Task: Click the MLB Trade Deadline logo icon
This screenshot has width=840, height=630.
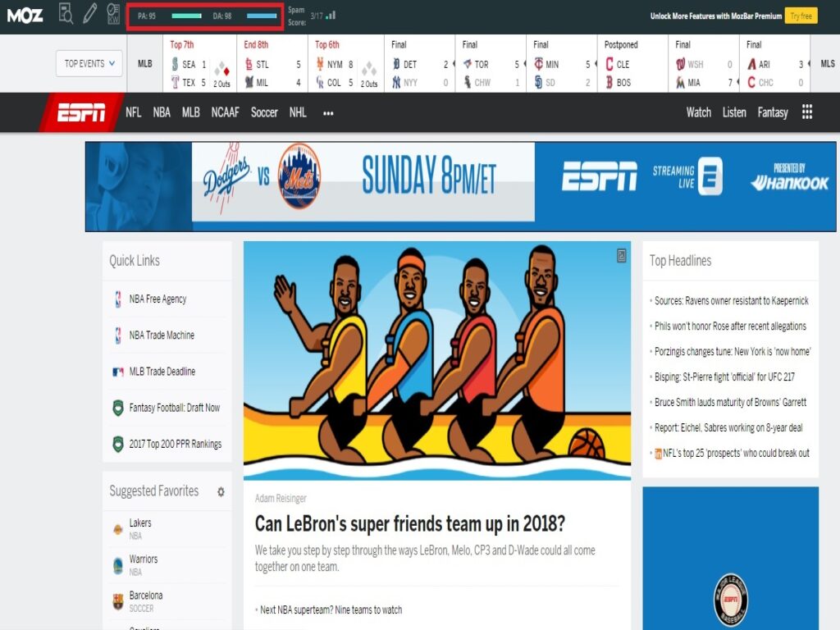Action: tap(118, 372)
